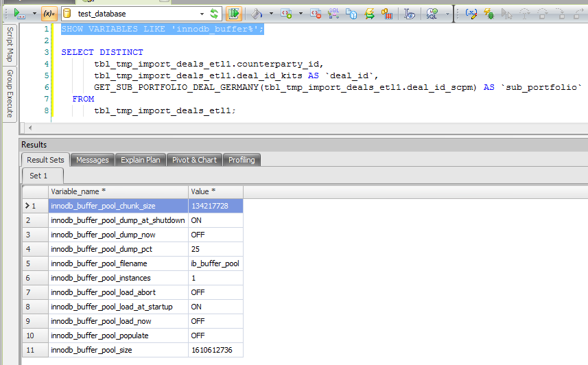Refresh the database list with green arrows

pyautogui.click(x=214, y=13)
